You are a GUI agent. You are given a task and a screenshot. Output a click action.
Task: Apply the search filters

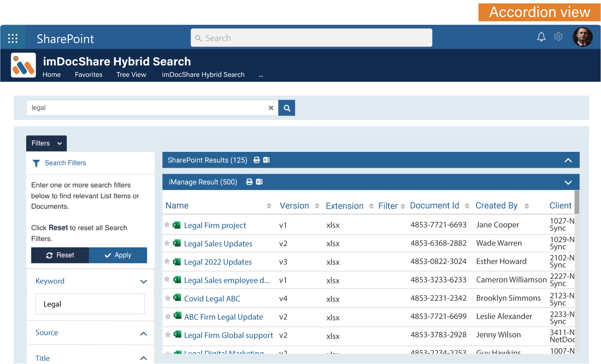pyautogui.click(x=118, y=255)
